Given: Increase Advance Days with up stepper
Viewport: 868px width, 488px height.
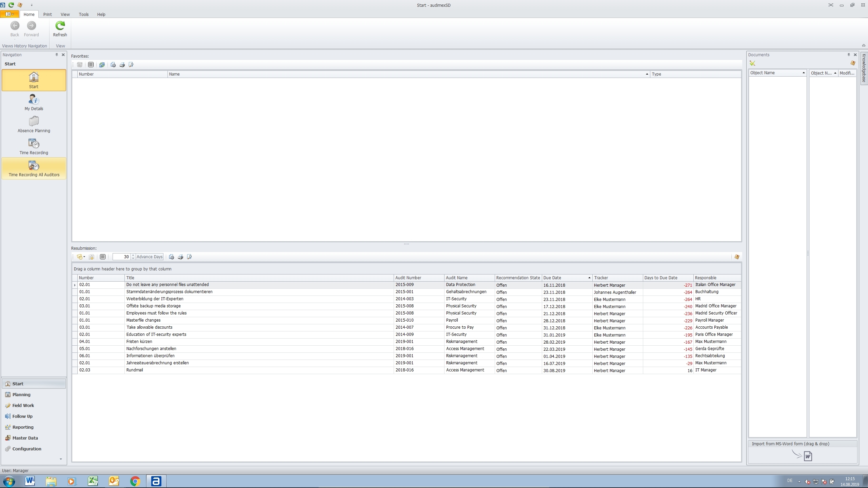Looking at the screenshot, I should [x=133, y=255].
